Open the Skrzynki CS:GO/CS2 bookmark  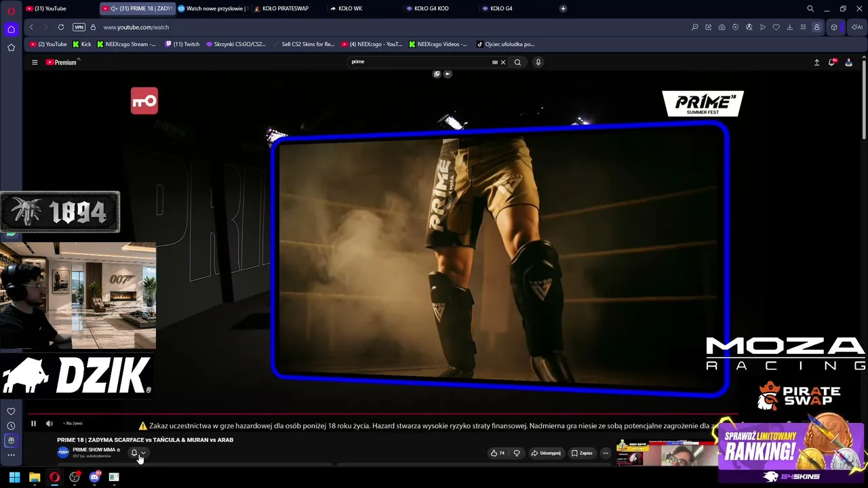[x=236, y=44]
